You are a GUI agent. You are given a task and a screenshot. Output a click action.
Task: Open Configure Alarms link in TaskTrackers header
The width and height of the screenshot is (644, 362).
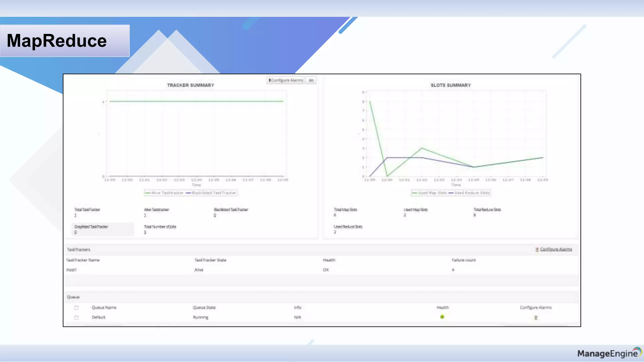pyautogui.click(x=556, y=249)
